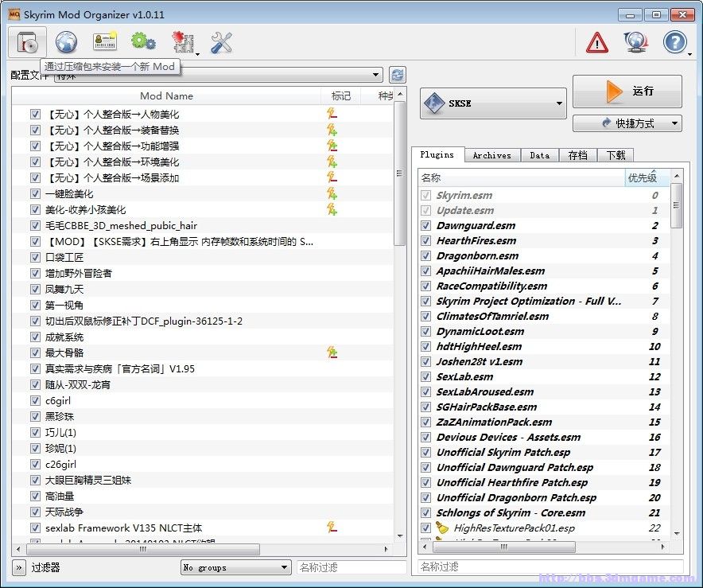The height and width of the screenshot is (588, 703).
Task: Sort by Mod Name column header
Action: [166, 95]
